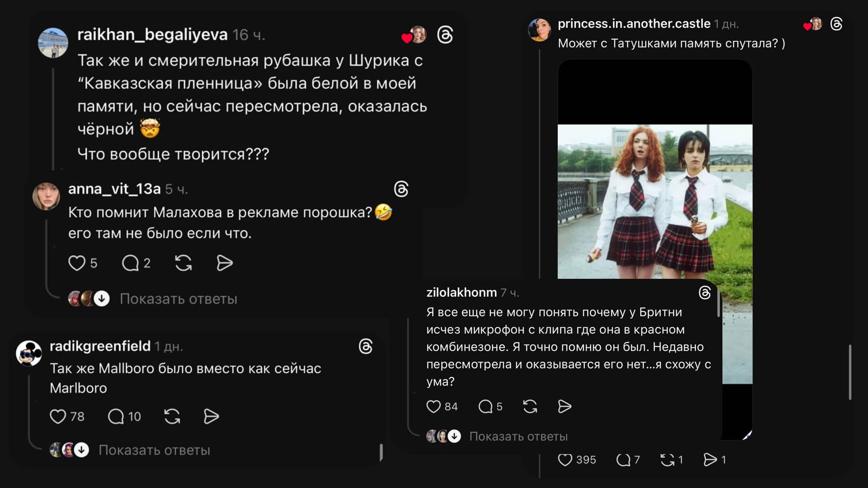
Task: Like radikgreenfield's Marlboro comment
Action: point(58,416)
